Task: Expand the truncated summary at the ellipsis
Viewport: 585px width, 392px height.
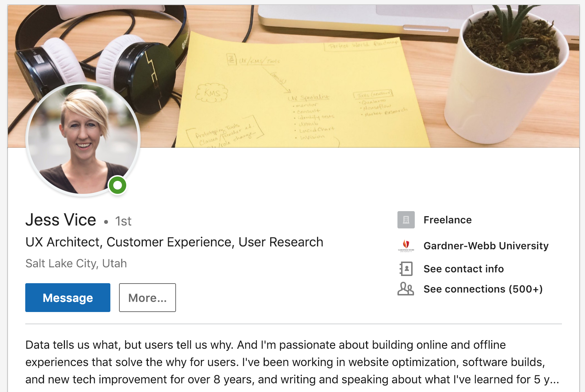Action: (x=551, y=379)
